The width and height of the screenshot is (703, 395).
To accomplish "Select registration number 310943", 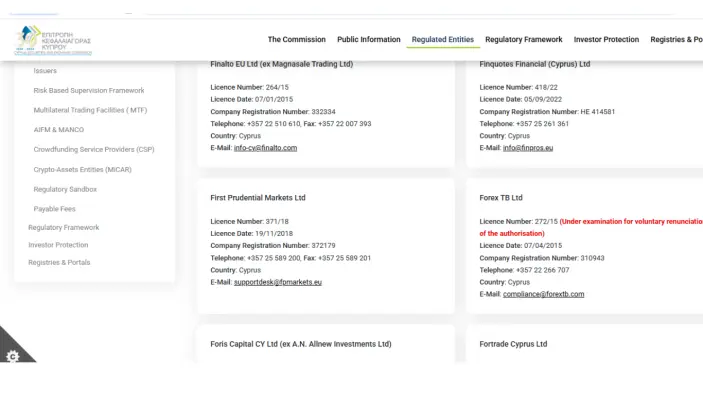I will [592, 258].
